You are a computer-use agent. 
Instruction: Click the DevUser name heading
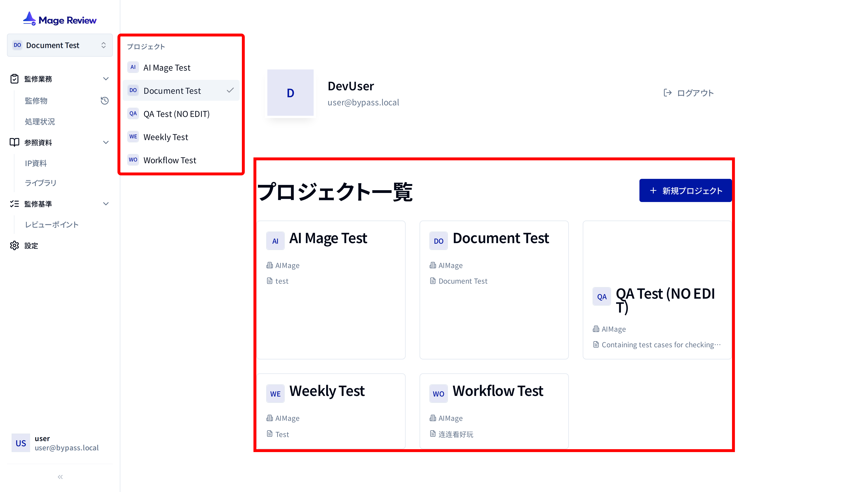click(351, 86)
